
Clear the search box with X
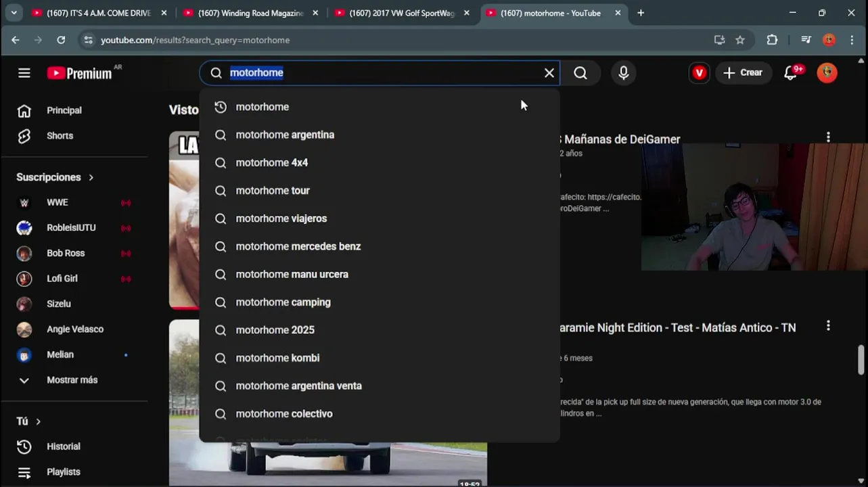coord(549,73)
